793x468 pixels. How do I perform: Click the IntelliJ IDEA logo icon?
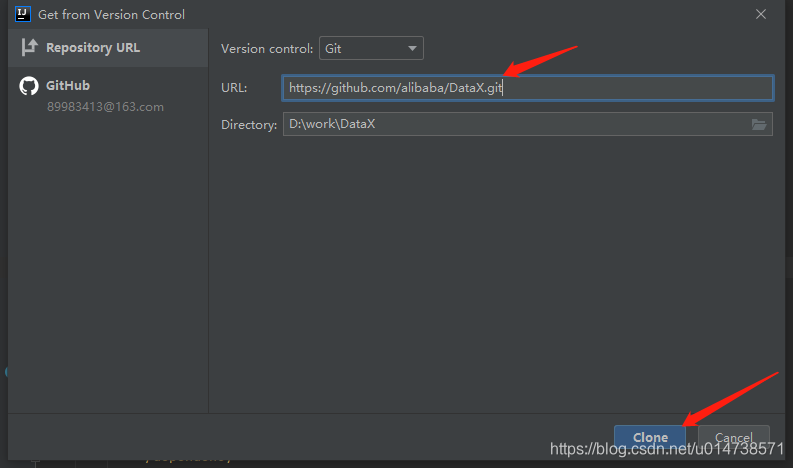point(23,14)
